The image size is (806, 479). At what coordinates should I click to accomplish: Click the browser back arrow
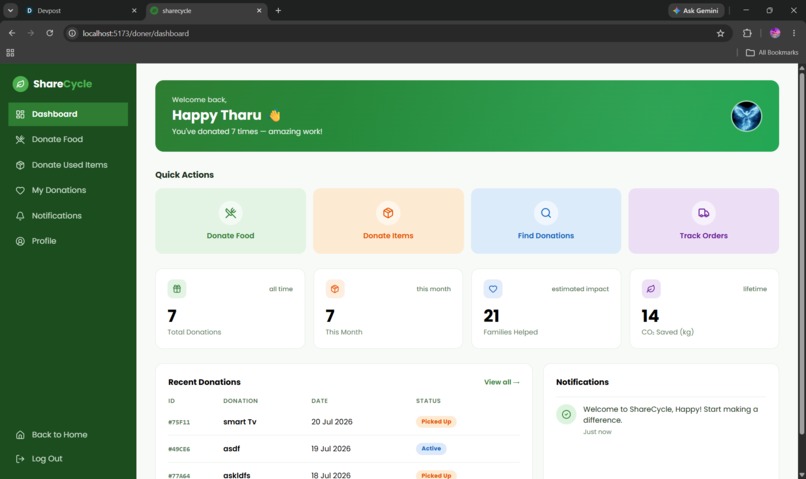12,33
